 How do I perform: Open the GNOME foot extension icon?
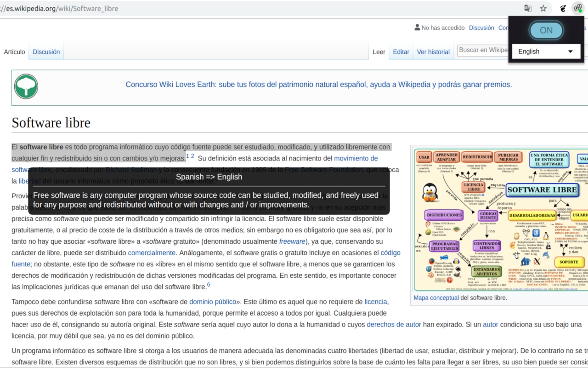point(563,8)
